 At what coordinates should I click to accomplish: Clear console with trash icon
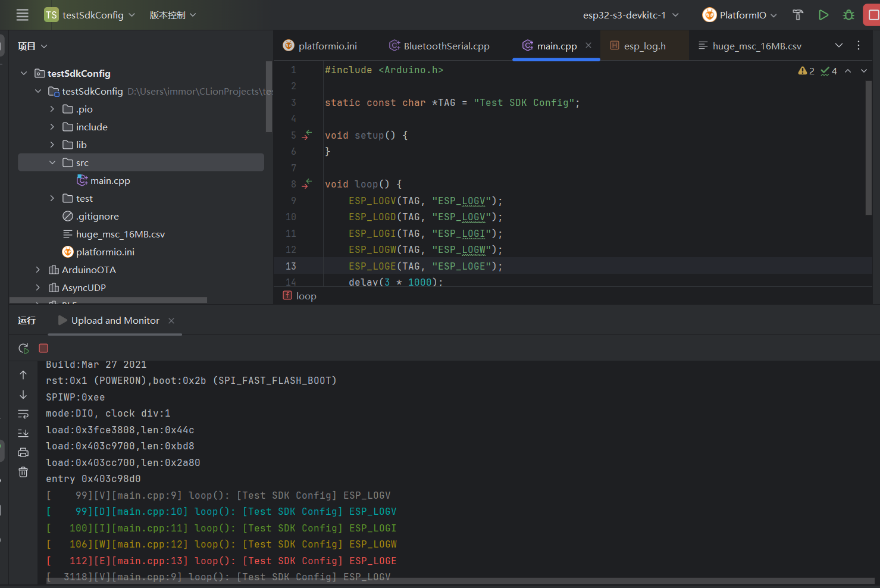click(23, 472)
